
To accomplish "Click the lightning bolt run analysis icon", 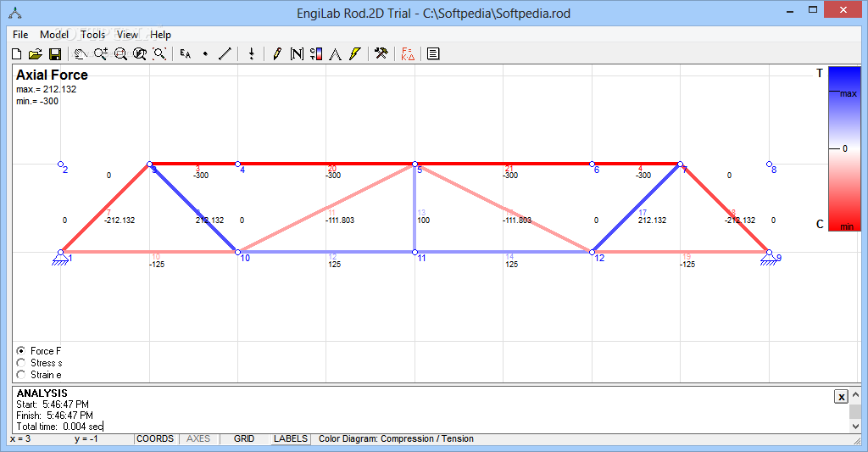I will pyautogui.click(x=355, y=53).
